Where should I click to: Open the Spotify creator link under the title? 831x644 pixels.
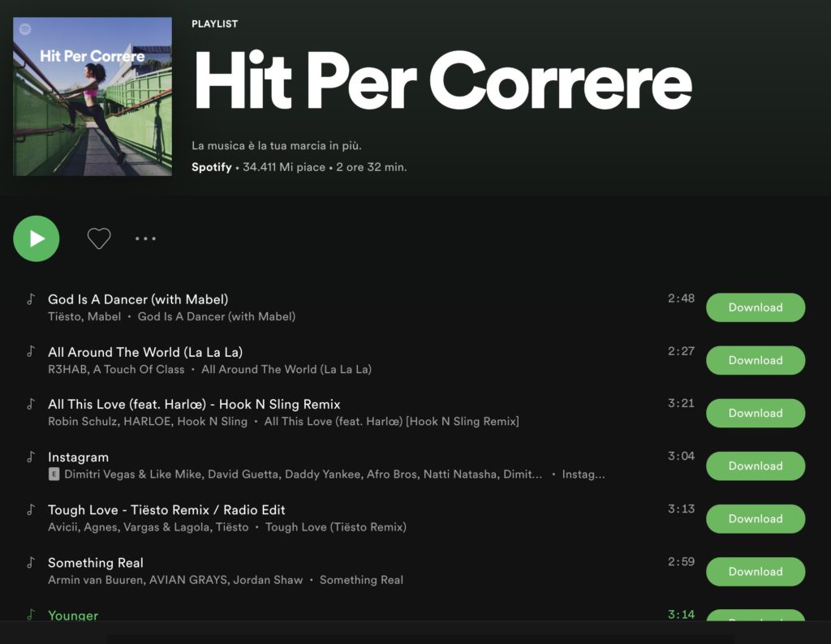pos(211,167)
